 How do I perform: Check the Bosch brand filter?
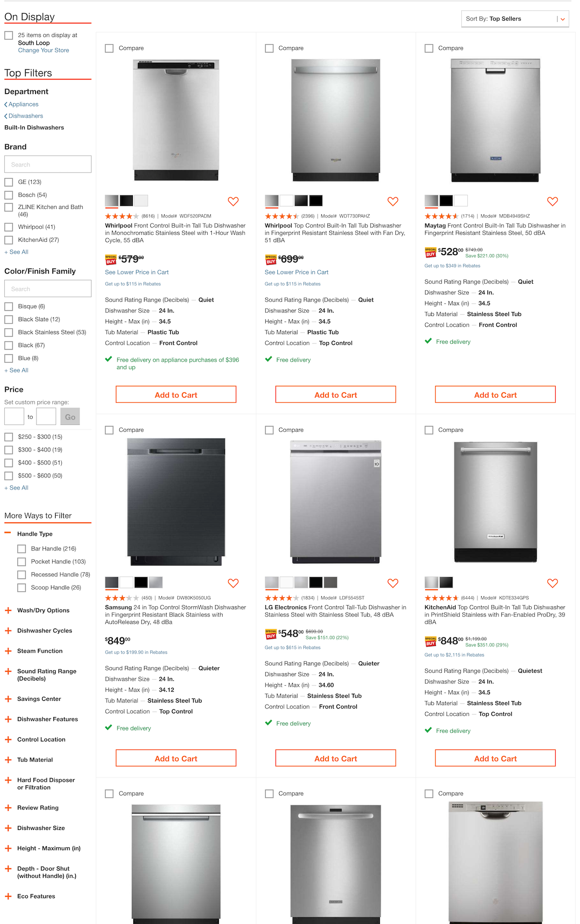(8, 195)
